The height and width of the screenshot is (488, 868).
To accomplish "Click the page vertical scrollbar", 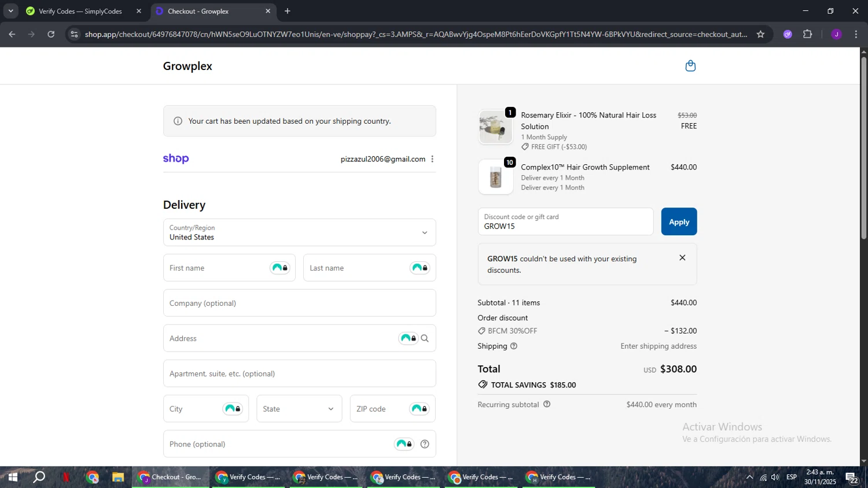I will (863, 148).
